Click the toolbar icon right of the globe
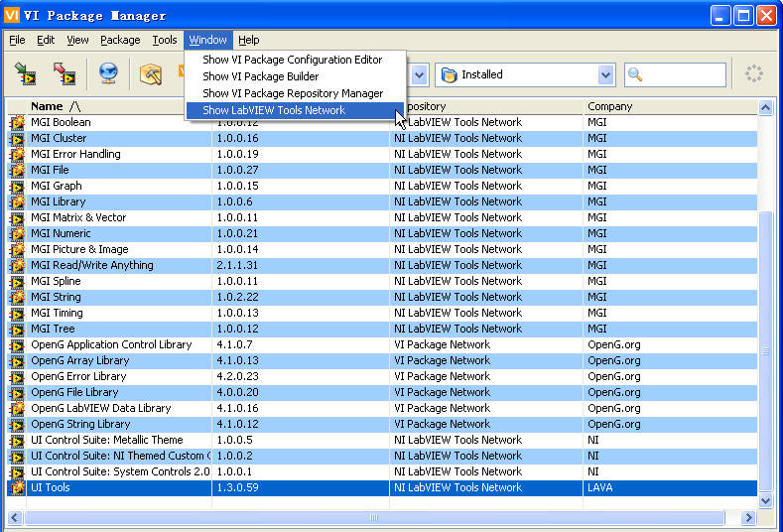Screen dimensions: 783x532 (x=151, y=74)
